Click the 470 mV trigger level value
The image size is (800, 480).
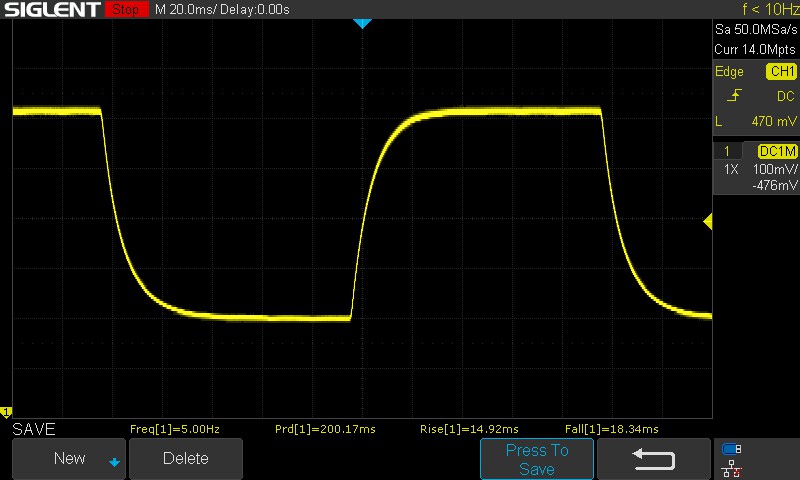tap(773, 121)
